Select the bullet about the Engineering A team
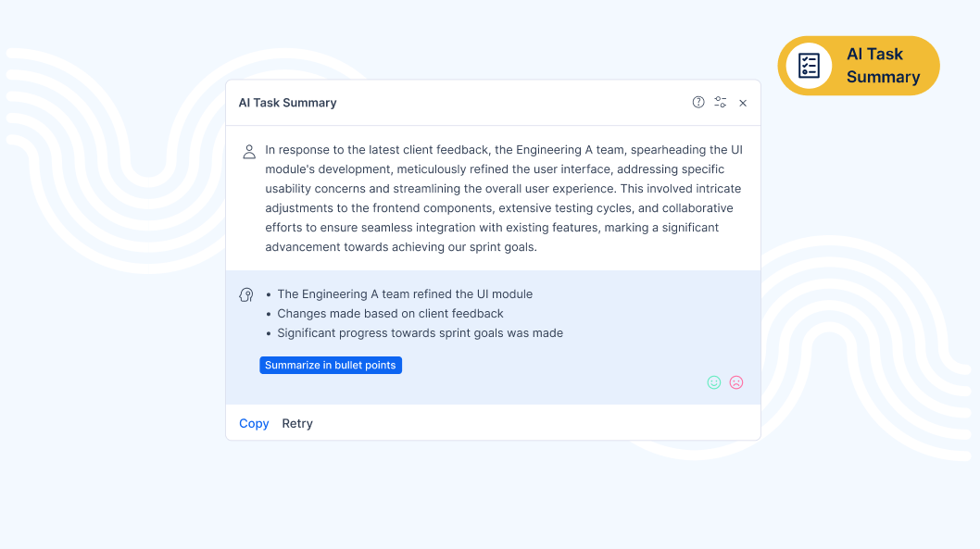Viewport: 980px width, 549px height. [405, 293]
